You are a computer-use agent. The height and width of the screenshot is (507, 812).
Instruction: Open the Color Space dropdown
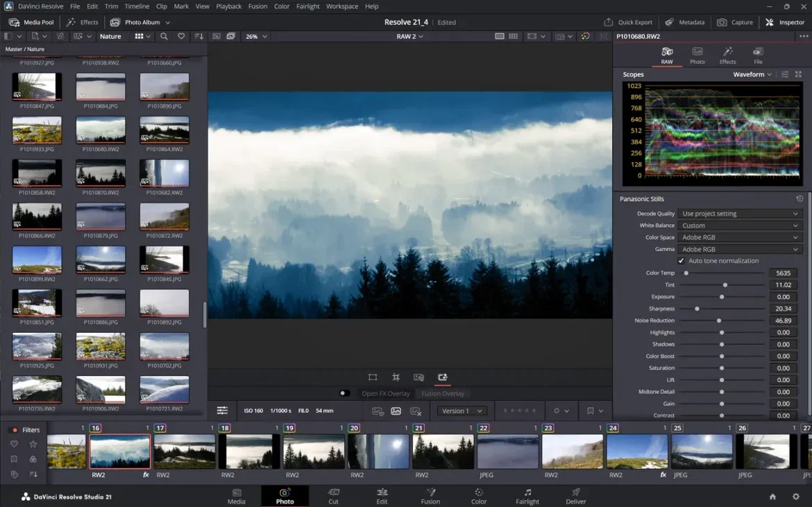point(740,237)
